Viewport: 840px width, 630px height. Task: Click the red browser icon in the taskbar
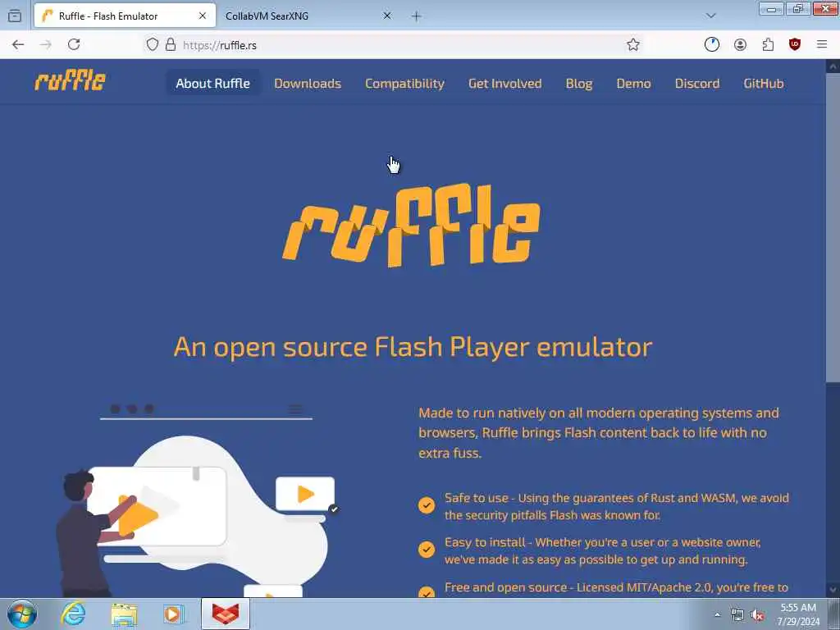click(226, 614)
